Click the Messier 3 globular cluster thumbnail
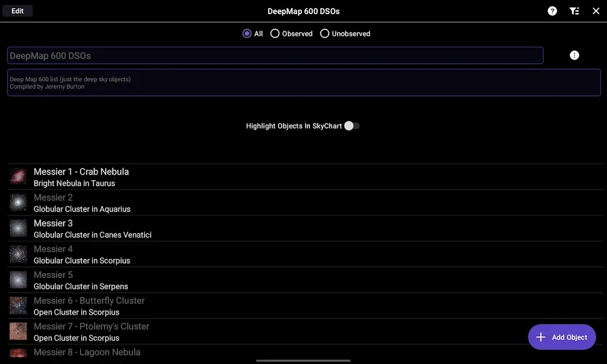This screenshot has width=607, height=364. 18,229
